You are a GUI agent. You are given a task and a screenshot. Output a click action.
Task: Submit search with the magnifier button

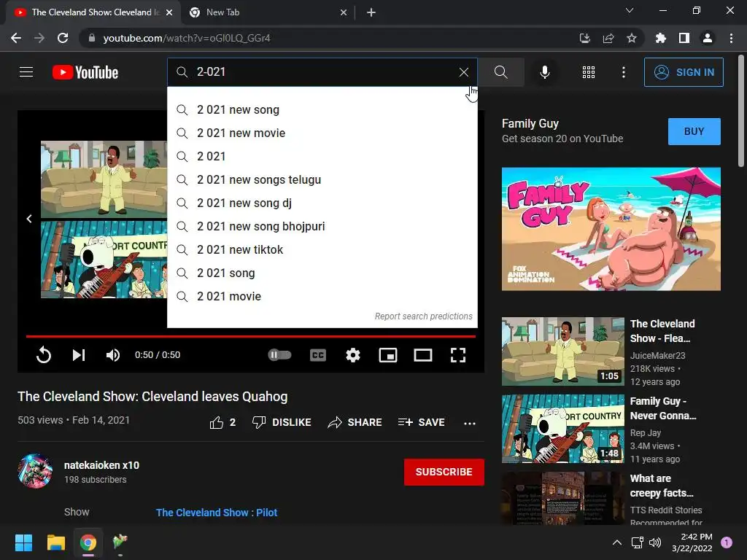[500, 72]
